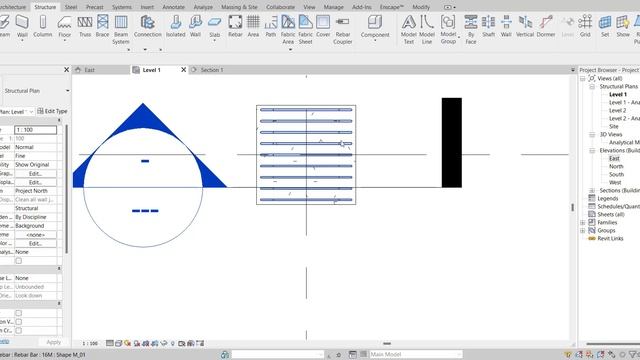
Task: Click the Properties panel vertical scrollbar
Action: tap(66, 189)
